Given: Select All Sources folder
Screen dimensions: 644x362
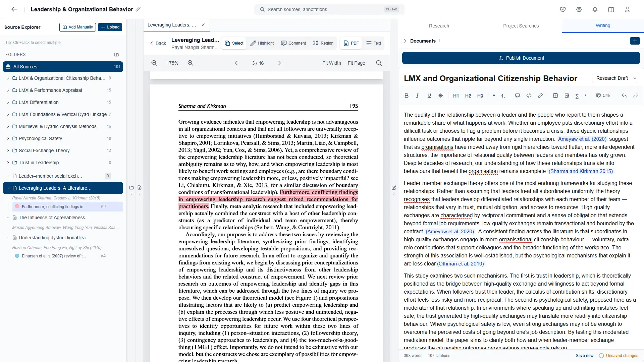Looking at the screenshot, I should (x=63, y=67).
